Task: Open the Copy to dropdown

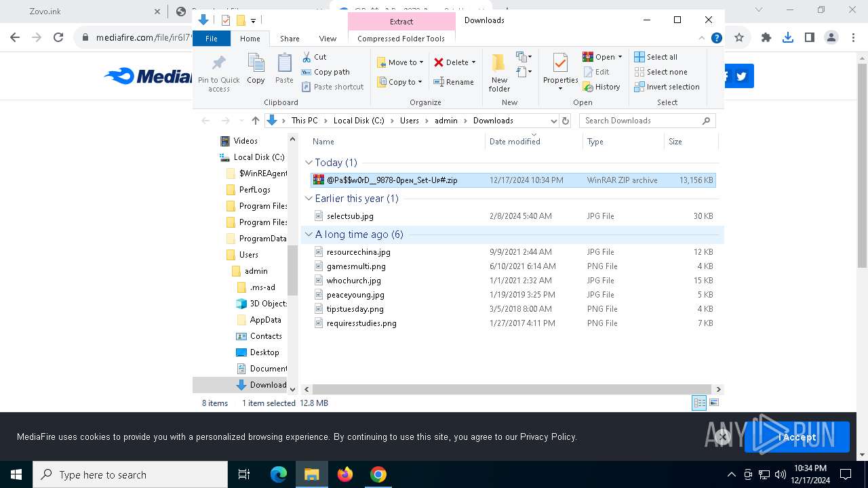Action: tap(399, 82)
